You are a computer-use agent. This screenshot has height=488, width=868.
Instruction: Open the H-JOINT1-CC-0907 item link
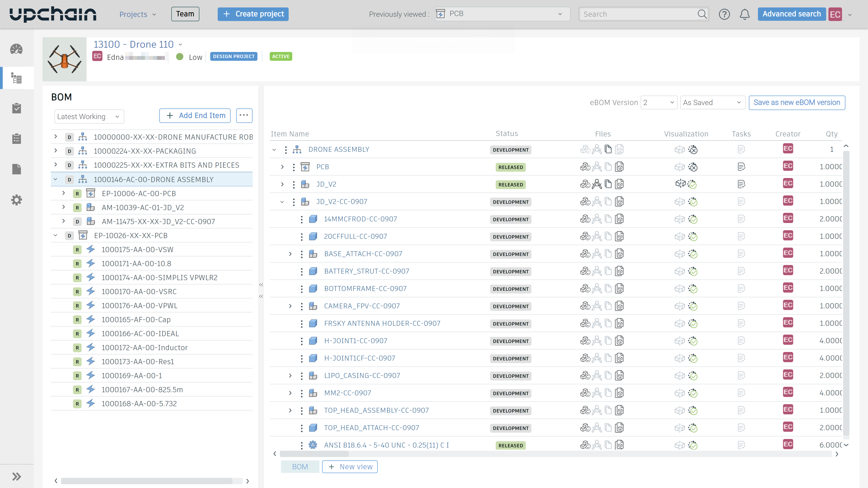coord(356,341)
